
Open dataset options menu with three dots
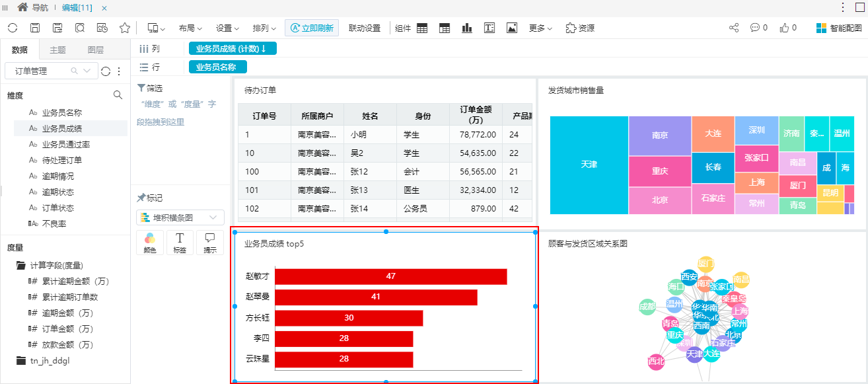120,71
